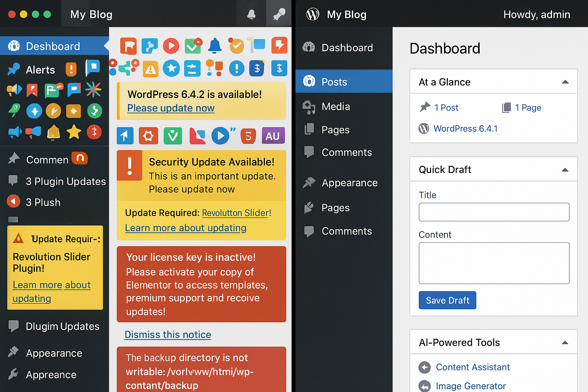Click the Your license key is inactive notice

tap(201, 284)
